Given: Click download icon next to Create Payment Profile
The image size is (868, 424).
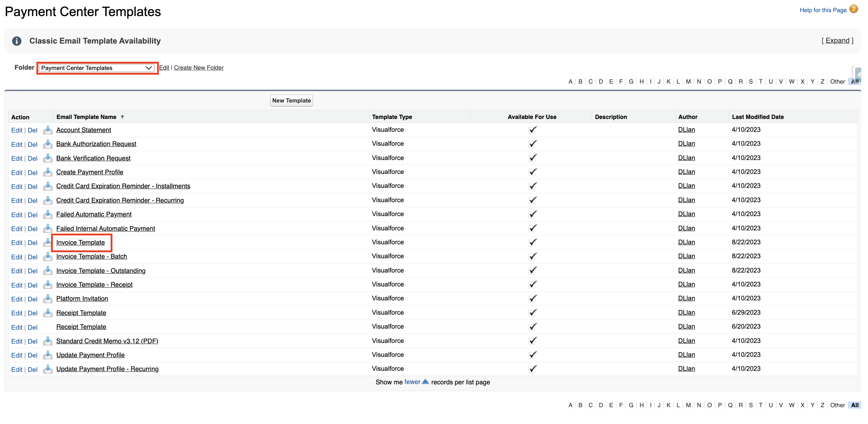Looking at the screenshot, I should 47,173.
